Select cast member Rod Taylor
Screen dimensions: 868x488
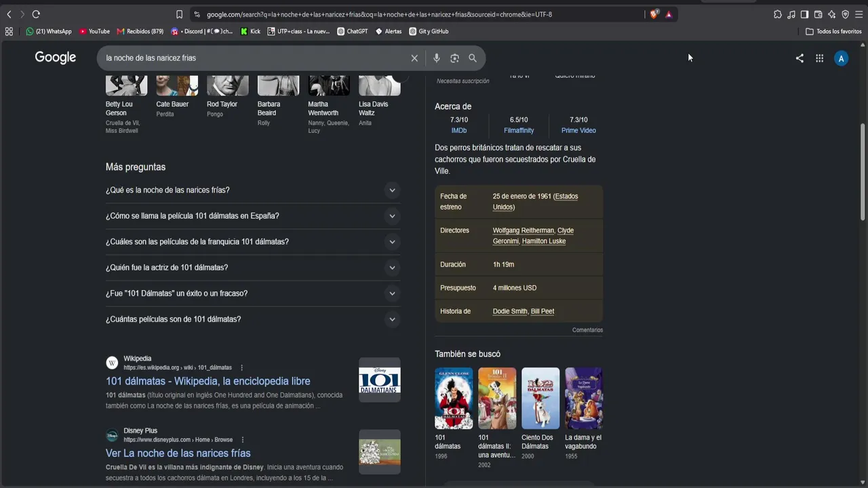(x=228, y=96)
